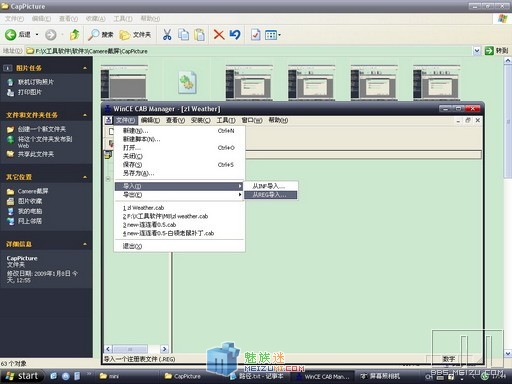
Task: Click the red Delete X icon
Action: click(219, 34)
